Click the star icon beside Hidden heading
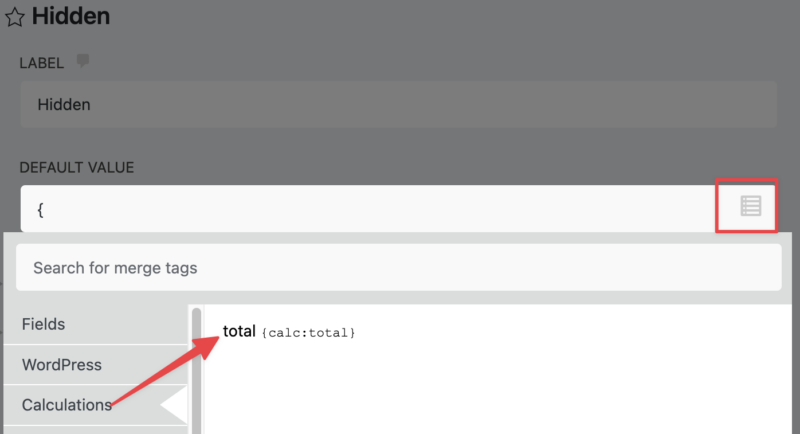The image size is (800, 434). coord(16,17)
